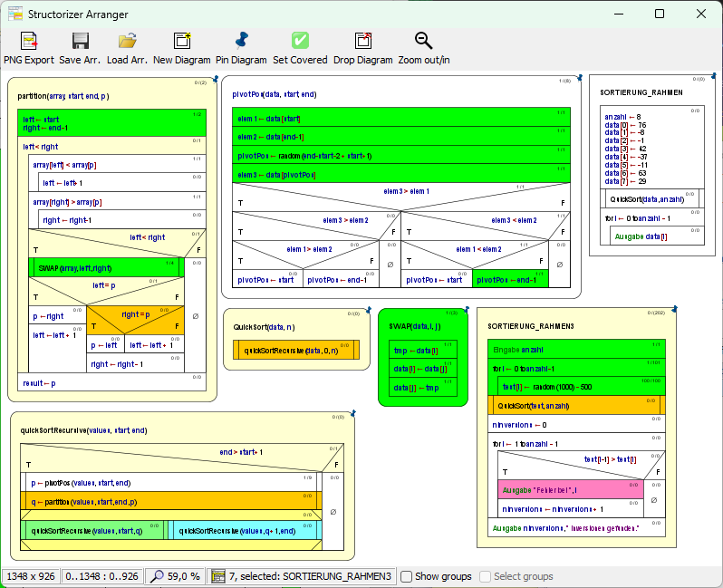
Task: Click 'tmp ← data[i]' in SWAP
Action: [x=423, y=350]
